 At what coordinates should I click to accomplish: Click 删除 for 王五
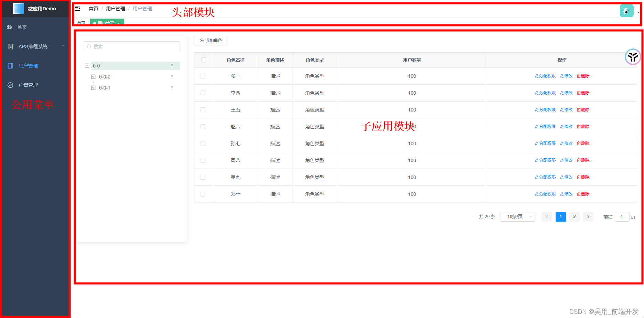pos(583,110)
